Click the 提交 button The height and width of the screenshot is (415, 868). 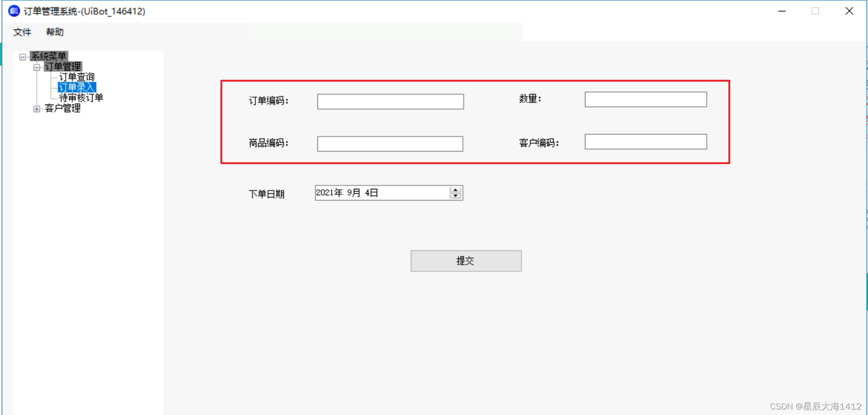click(x=465, y=261)
